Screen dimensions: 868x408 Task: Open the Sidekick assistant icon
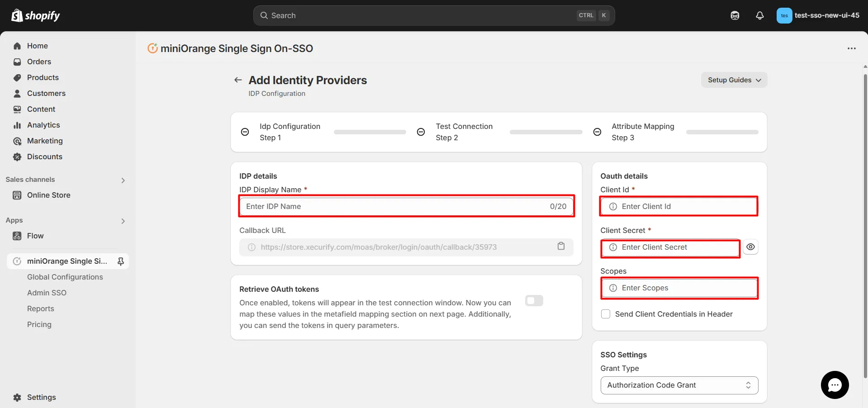coord(735,15)
